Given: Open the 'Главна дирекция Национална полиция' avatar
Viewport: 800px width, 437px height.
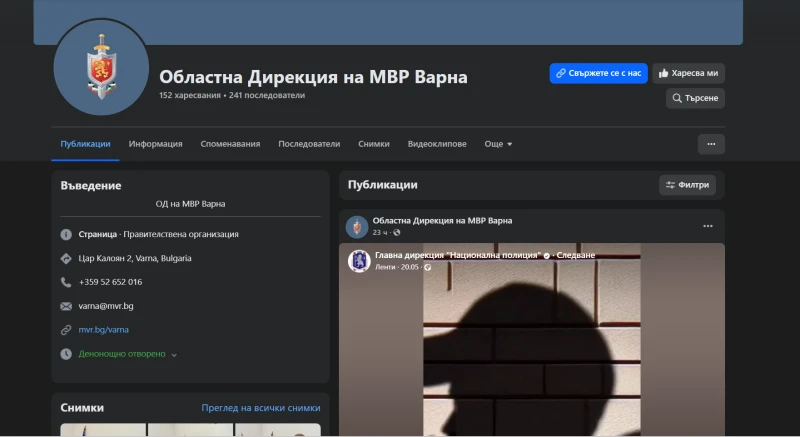Looking at the screenshot, I should coord(359,261).
